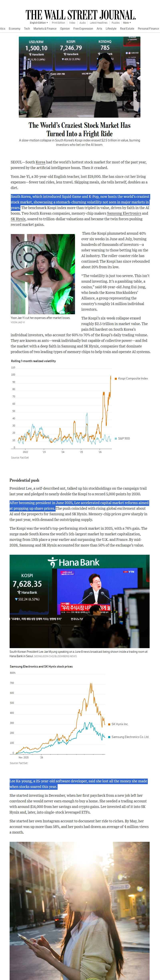The width and height of the screenshot is (160, 980).
Task: Switch to the Real Estate section
Action: coord(127,29)
